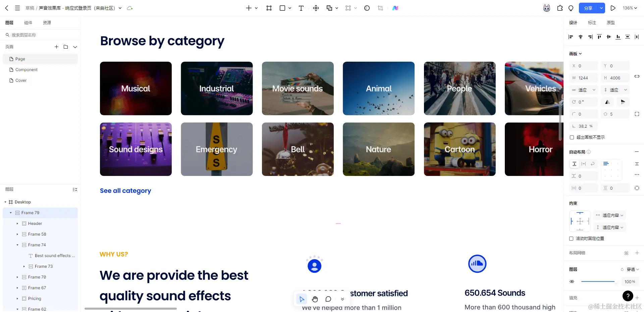Select the Ellipse mask tool icon

pyautogui.click(x=367, y=8)
